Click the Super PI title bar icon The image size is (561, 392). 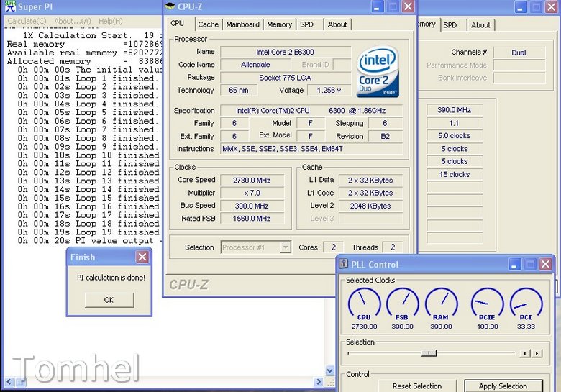tap(10, 6)
